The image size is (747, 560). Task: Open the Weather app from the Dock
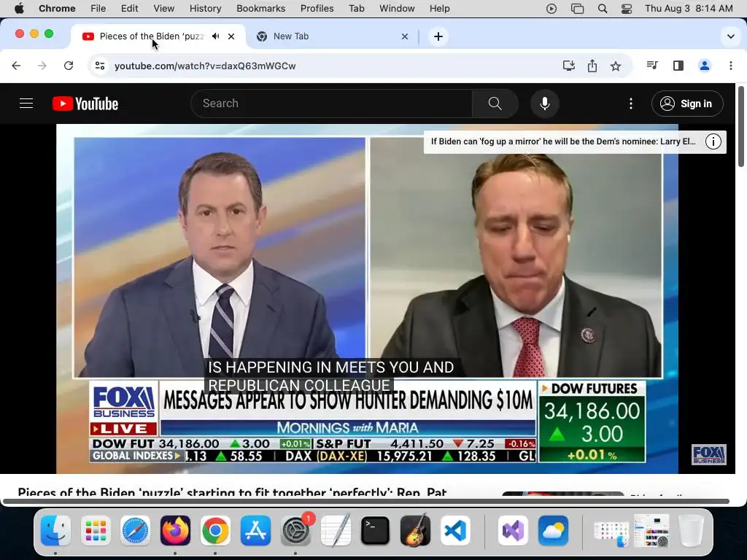(554, 530)
